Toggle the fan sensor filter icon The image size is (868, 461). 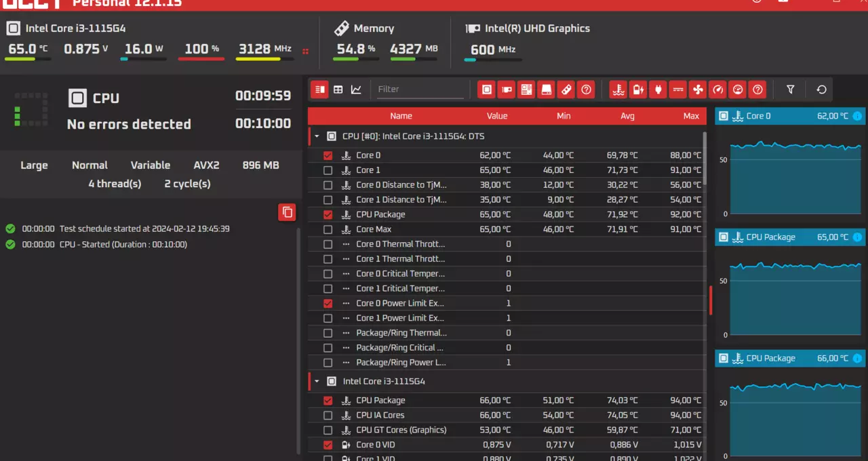[x=698, y=89]
